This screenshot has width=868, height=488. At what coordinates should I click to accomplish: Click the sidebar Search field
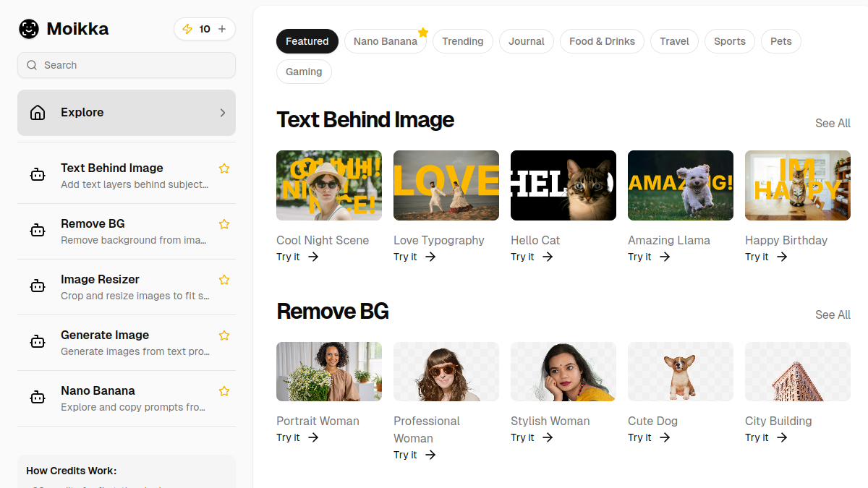coord(127,65)
